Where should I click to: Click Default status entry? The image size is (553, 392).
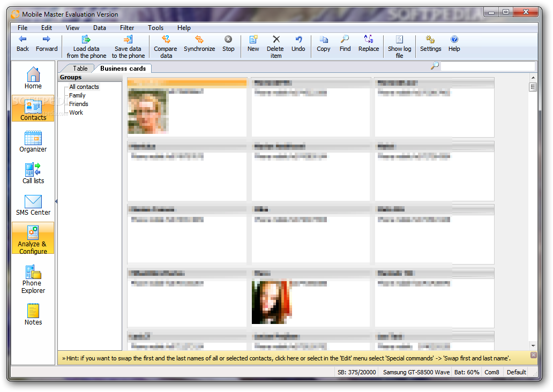click(x=517, y=372)
